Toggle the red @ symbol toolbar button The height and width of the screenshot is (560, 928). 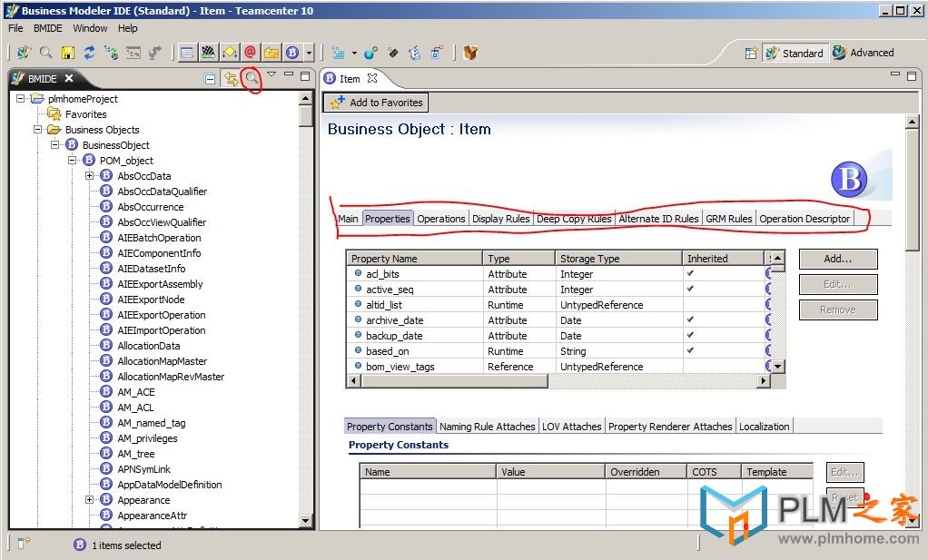(x=251, y=53)
